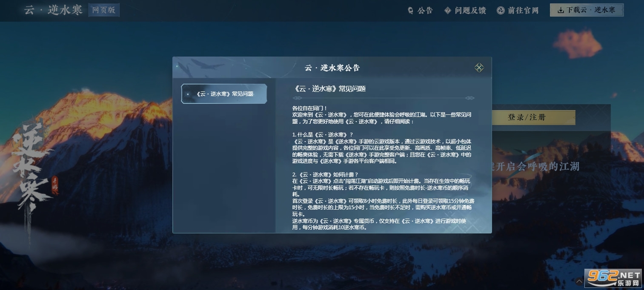
Task: Click the announcement icon beside 公告
Action: tap(410, 11)
